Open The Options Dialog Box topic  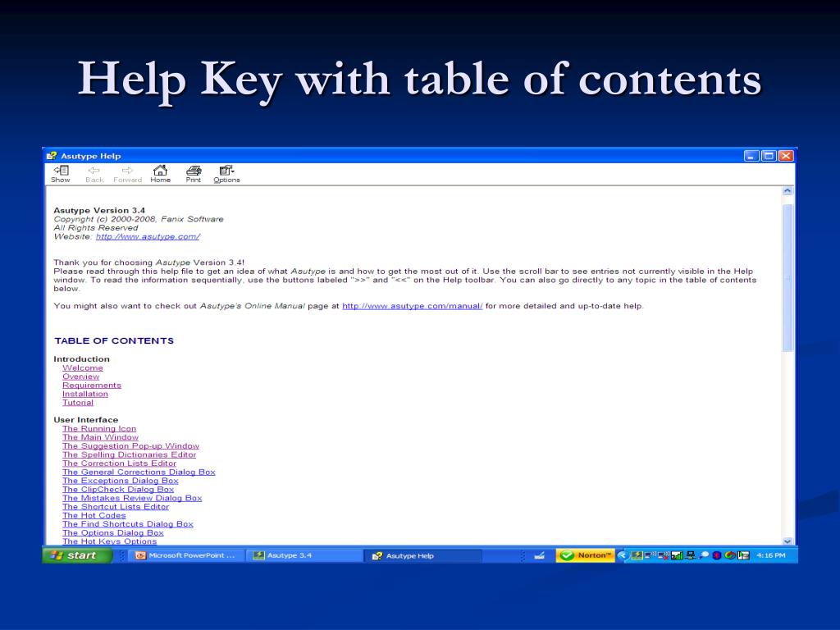coord(112,532)
